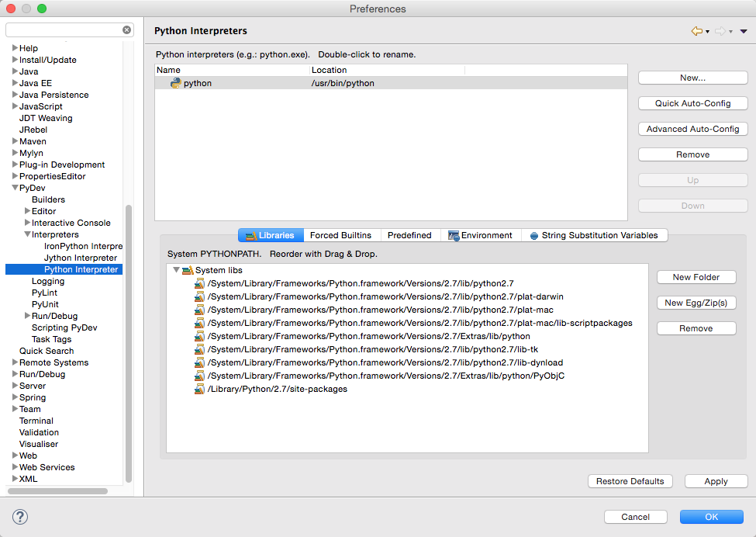Click Advanced Auto-Config button
The width and height of the screenshot is (756, 537).
(693, 129)
